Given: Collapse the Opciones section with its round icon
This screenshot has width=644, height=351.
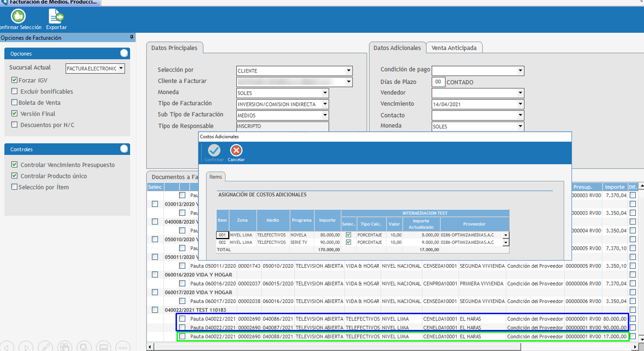Looking at the screenshot, I should pos(124,53).
